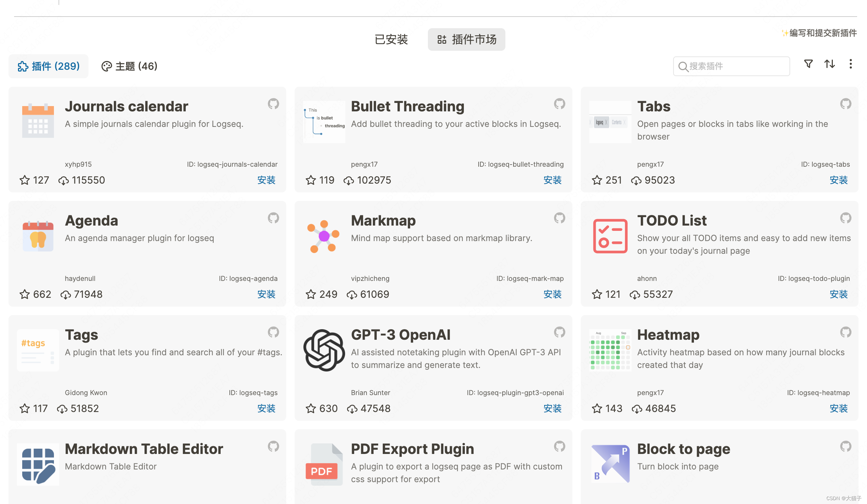This screenshot has width=867, height=504.
Task: Click author name haydenull
Action: [x=80, y=278]
